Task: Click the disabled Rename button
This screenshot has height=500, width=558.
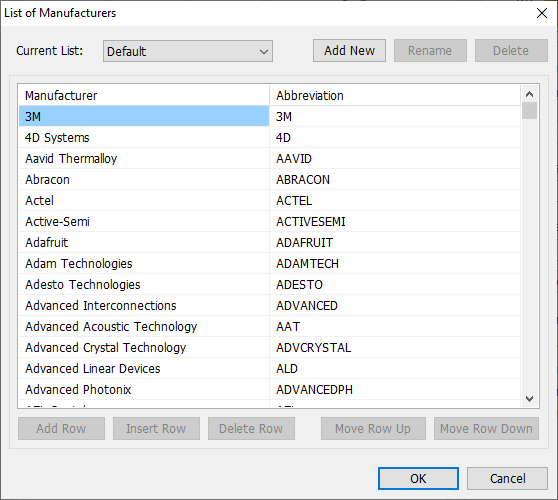Action: [430, 51]
